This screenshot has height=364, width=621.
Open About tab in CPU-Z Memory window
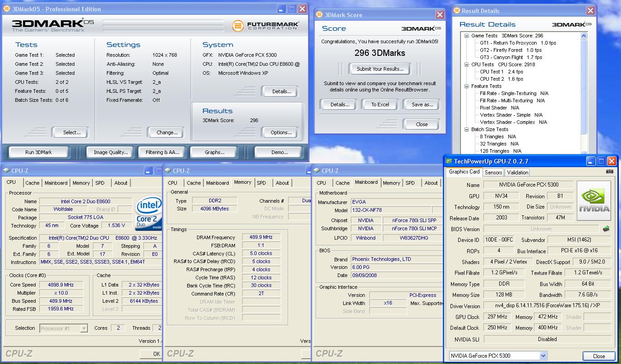tap(282, 183)
